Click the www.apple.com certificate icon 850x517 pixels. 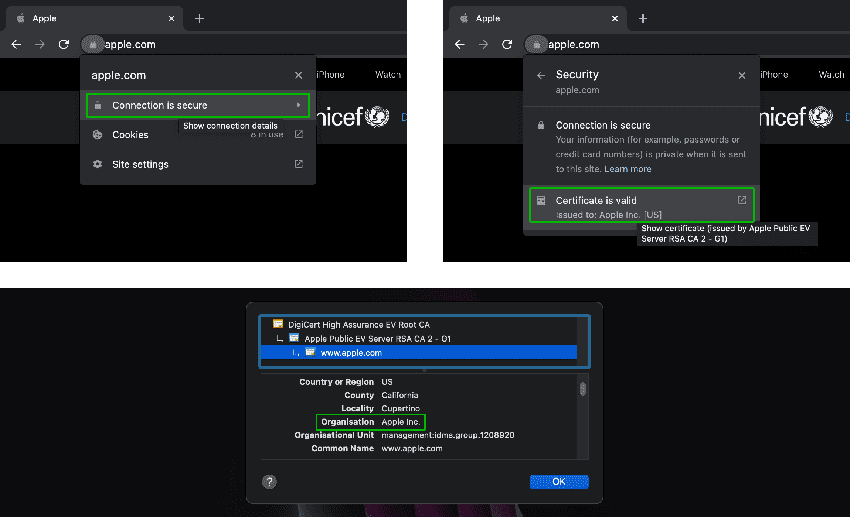[x=311, y=352]
